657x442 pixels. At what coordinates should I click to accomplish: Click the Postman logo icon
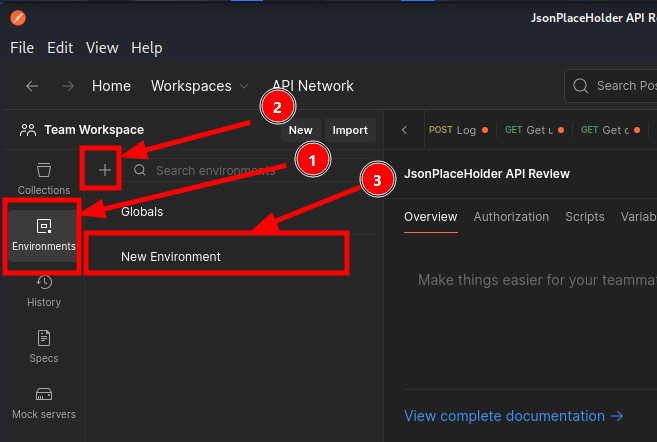click(x=18, y=18)
